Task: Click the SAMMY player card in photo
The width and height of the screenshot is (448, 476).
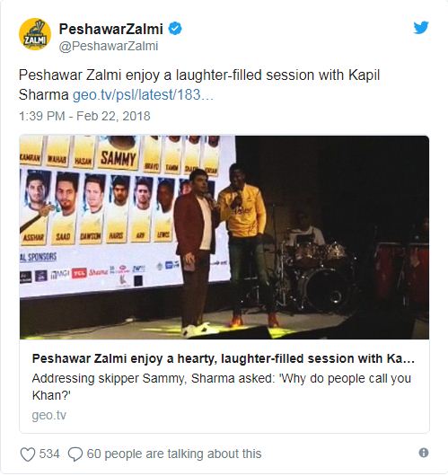Action: pyautogui.click(x=118, y=154)
